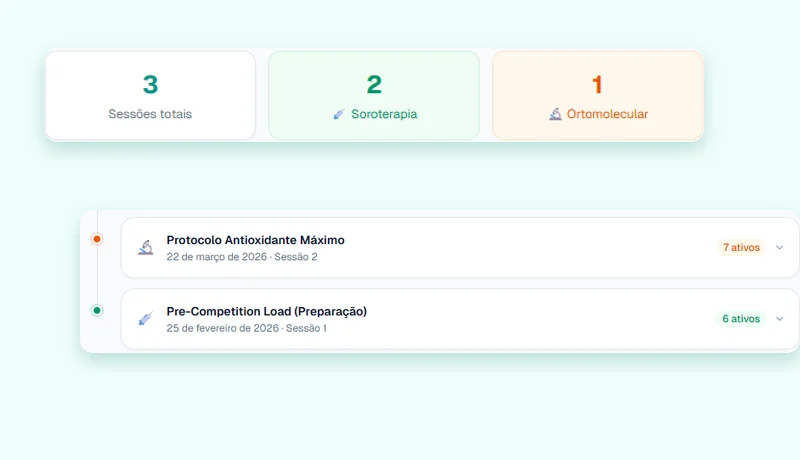
Task: Expand the Protocolo Antioxidante Máximo chevron
Action: tap(779, 247)
